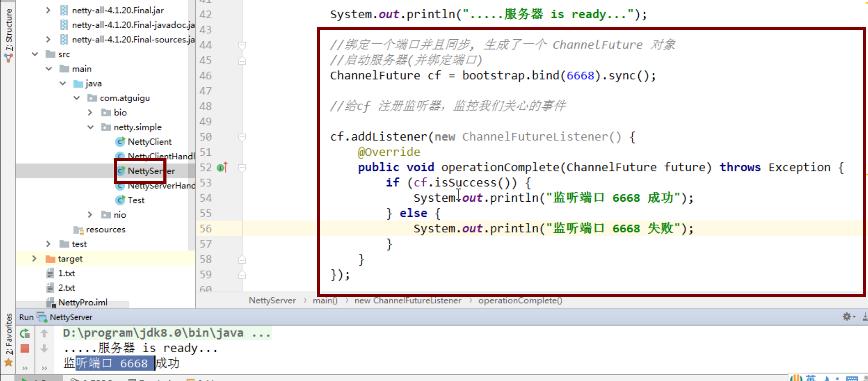Screen dimensions: 868x381
Task: Collapse the src folder
Action: point(35,54)
